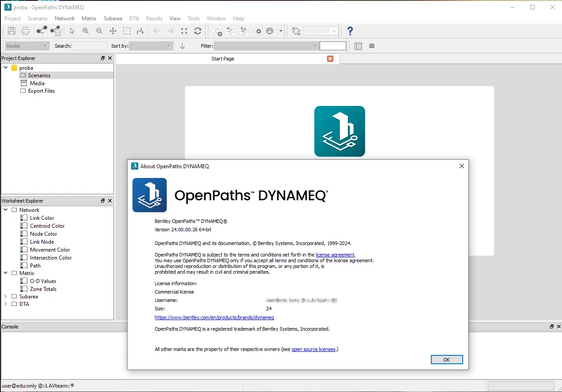Expand the Subarea worksheet folder
The image size is (562, 392).
[x=6, y=297]
